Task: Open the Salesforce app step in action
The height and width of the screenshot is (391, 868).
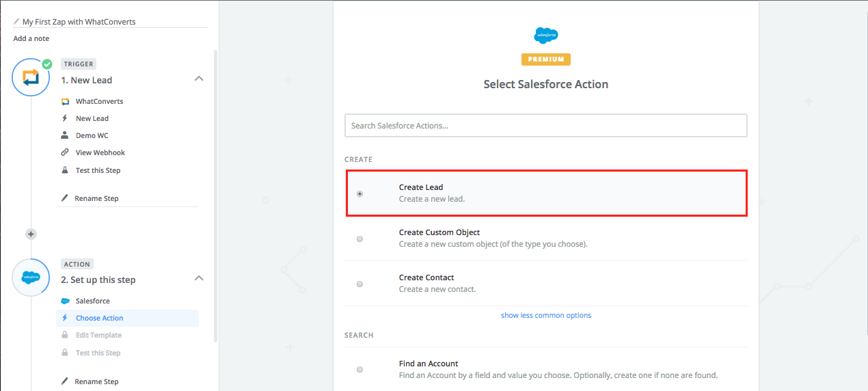Action: click(93, 301)
